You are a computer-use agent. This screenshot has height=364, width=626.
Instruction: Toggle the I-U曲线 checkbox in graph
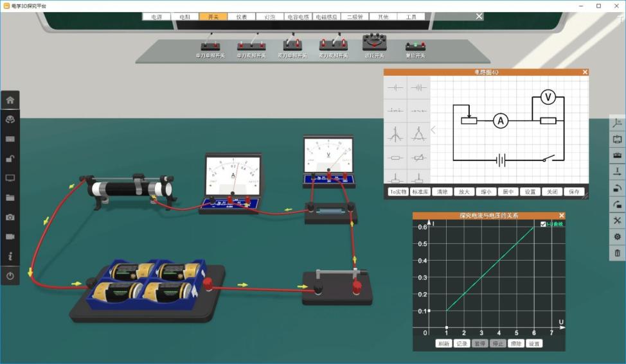[544, 224]
